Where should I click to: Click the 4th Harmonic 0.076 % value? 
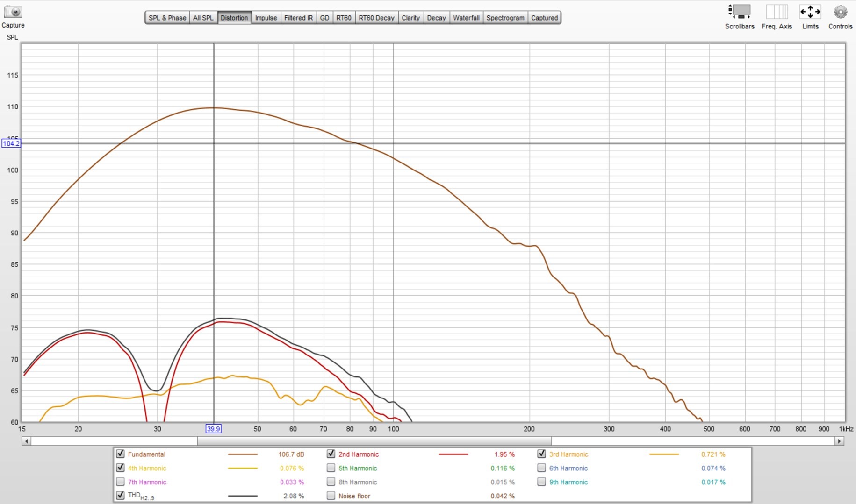pos(292,468)
